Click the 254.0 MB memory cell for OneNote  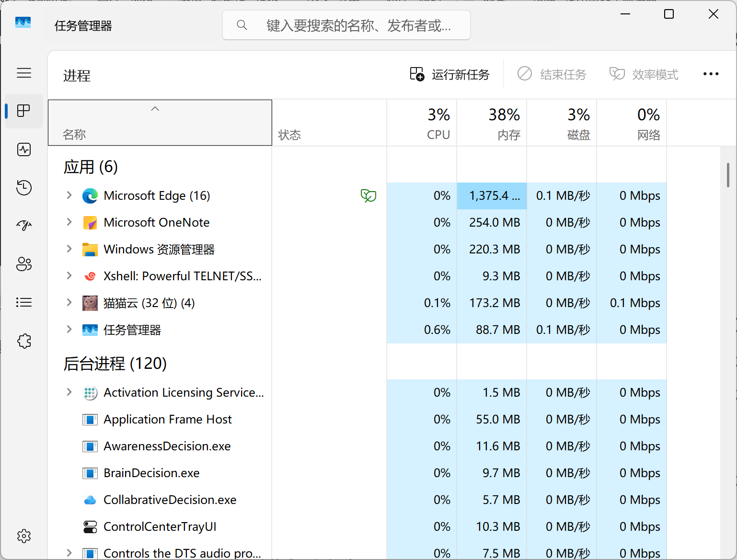492,223
